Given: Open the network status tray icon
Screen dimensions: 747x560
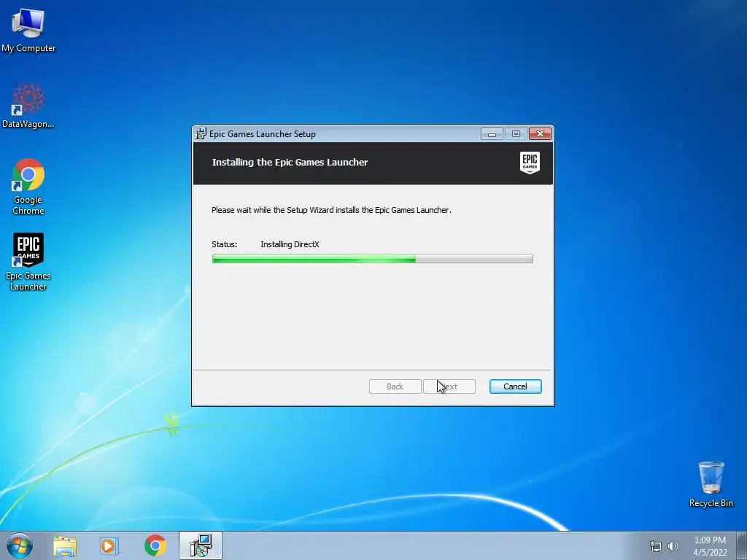Looking at the screenshot, I should tap(656, 546).
